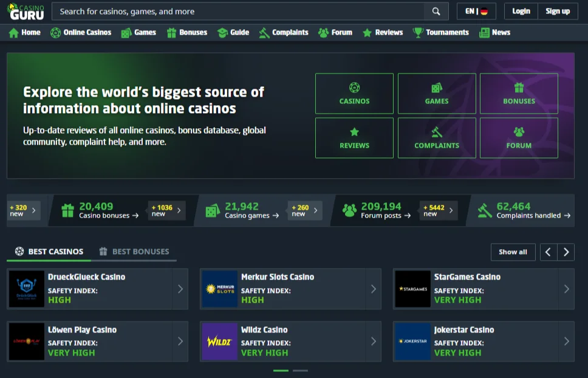Open the News menu item
The width and height of the screenshot is (588, 378).
pos(494,32)
